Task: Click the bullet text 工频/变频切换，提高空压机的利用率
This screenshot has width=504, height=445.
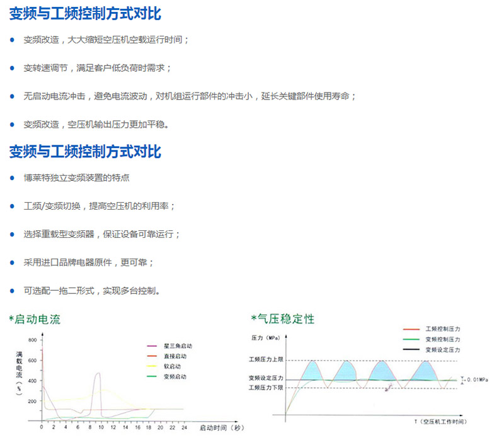Action: pos(100,206)
